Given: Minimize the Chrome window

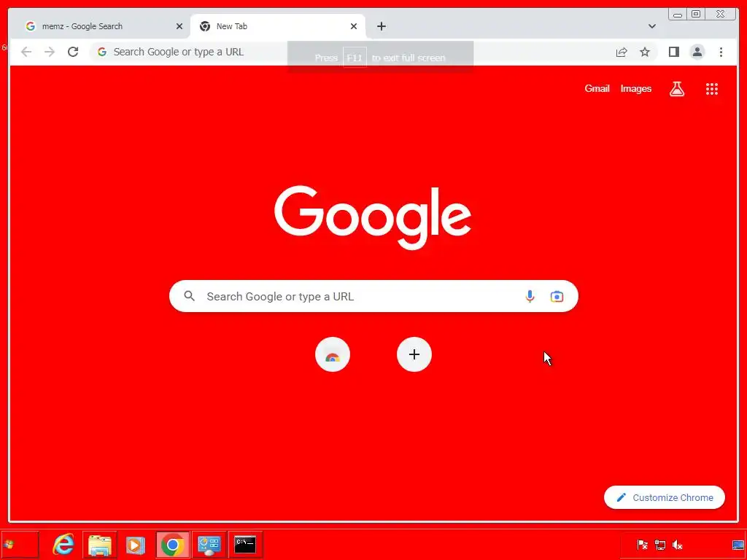Looking at the screenshot, I should [x=678, y=15].
